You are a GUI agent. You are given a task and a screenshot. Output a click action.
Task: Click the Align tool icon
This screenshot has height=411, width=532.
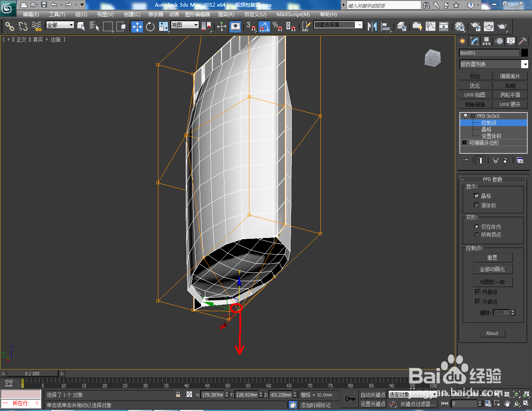pyautogui.click(x=386, y=27)
